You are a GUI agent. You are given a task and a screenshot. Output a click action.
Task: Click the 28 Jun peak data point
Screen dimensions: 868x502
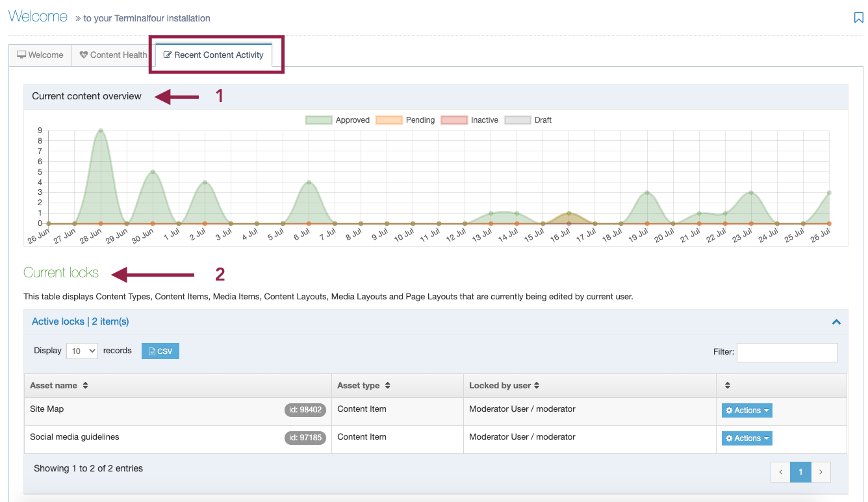[101, 131]
